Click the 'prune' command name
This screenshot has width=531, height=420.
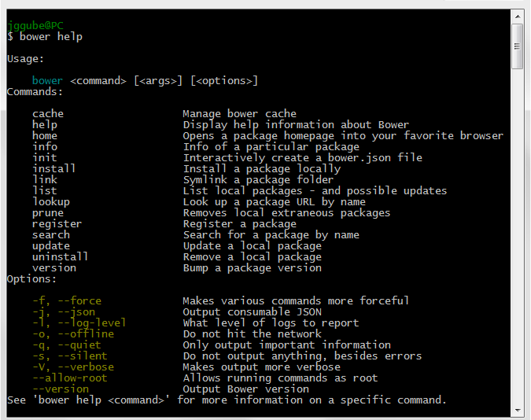coord(48,212)
